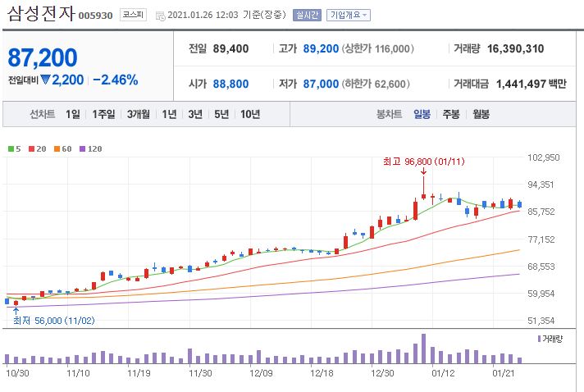Click the 12/09 date on the axis
The height and width of the screenshot is (392, 584).
[x=261, y=373]
